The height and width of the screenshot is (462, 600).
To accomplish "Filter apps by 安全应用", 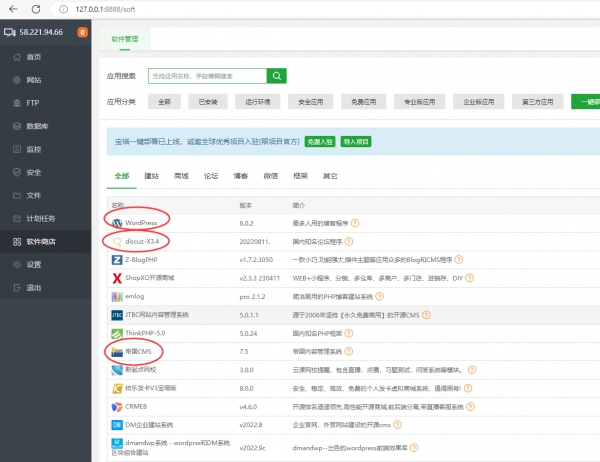I will coord(311,102).
